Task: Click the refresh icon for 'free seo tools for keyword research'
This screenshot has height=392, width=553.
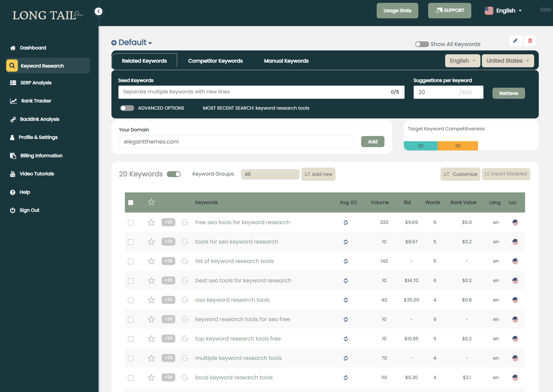Action: point(346,222)
